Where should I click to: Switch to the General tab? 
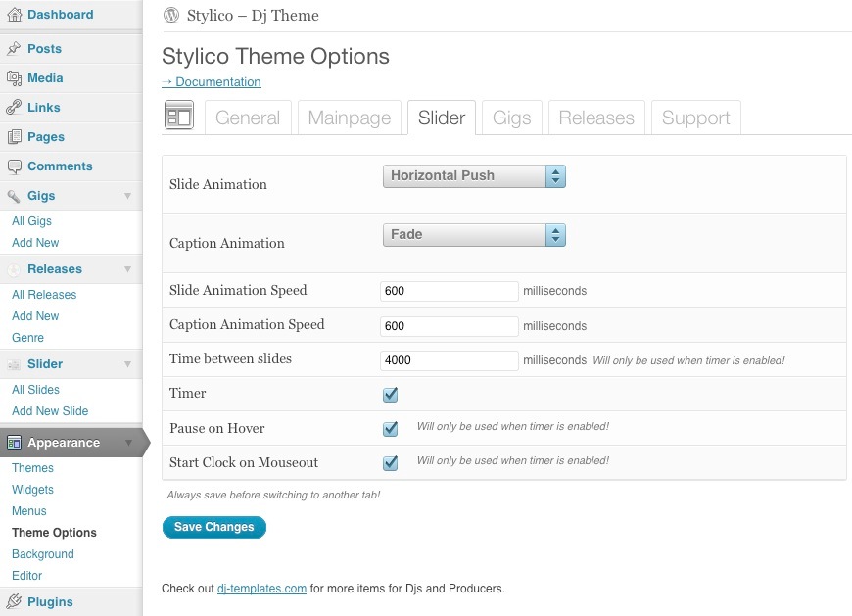click(248, 118)
